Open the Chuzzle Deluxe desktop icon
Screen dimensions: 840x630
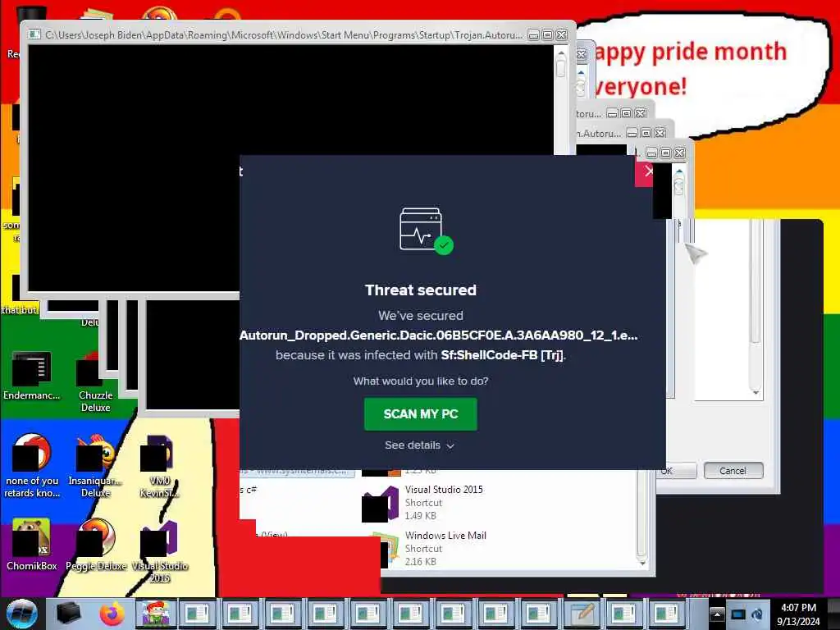[x=95, y=381]
